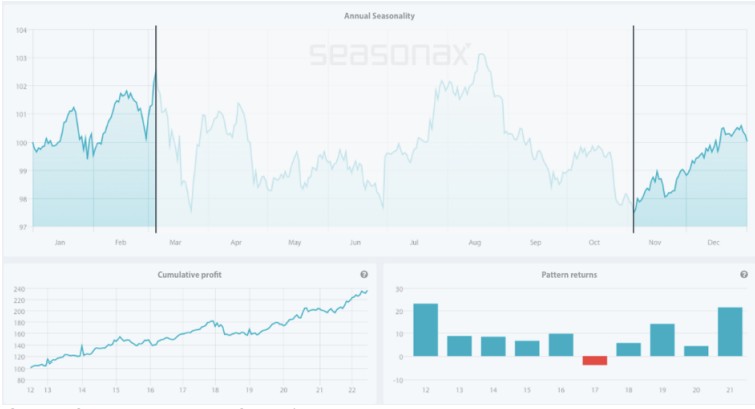Click the seasonax watermark logo
Viewport: 755px width, 409px height.
tap(389, 54)
